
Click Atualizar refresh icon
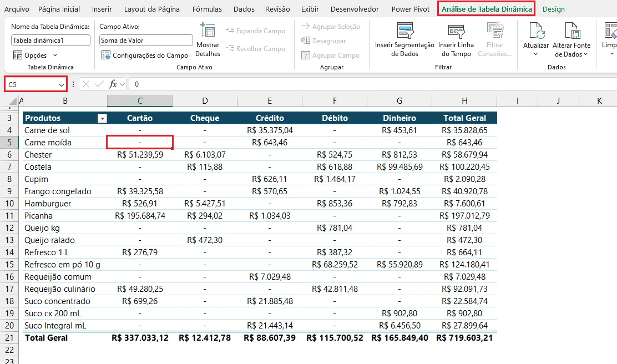click(536, 31)
